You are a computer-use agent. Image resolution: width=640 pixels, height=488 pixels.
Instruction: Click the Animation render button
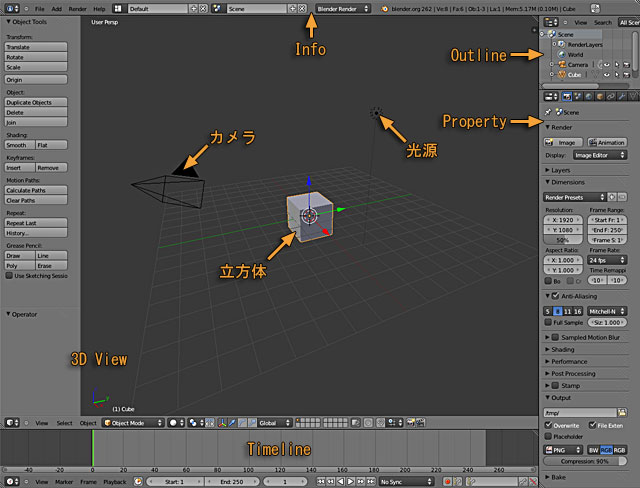606,143
